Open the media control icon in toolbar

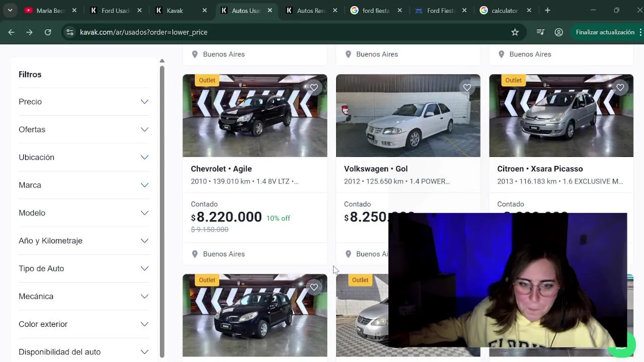pyautogui.click(x=540, y=32)
